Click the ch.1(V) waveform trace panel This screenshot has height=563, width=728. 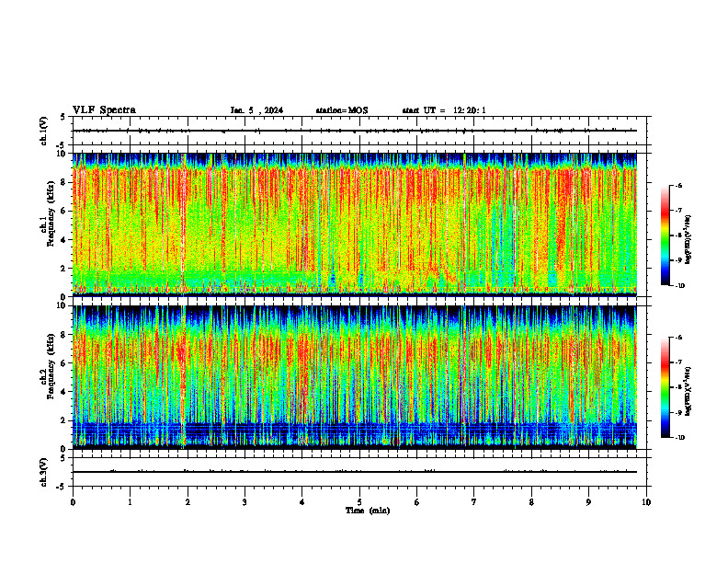[359, 131]
